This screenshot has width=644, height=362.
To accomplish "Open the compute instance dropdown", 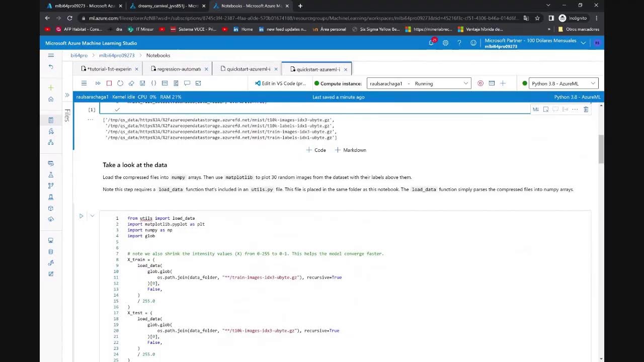I will pos(419,83).
